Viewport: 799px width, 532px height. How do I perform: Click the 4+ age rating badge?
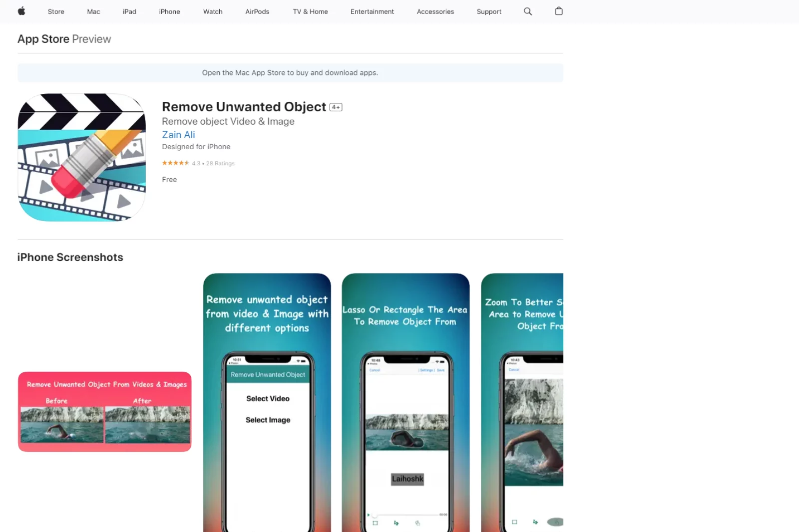coord(336,107)
